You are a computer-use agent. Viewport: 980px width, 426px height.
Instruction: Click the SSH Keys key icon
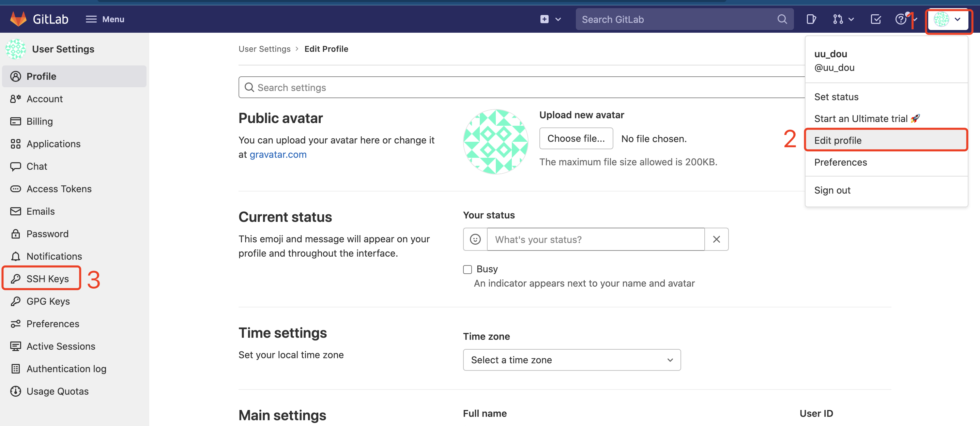pos(16,279)
